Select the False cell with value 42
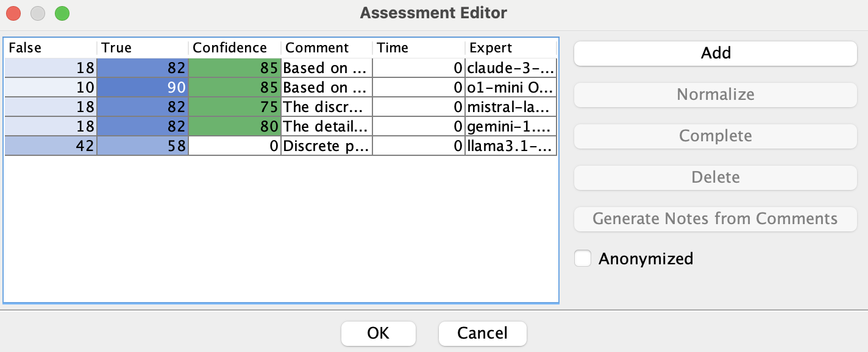Image resolution: width=868 pixels, height=352 pixels. point(50,146)
